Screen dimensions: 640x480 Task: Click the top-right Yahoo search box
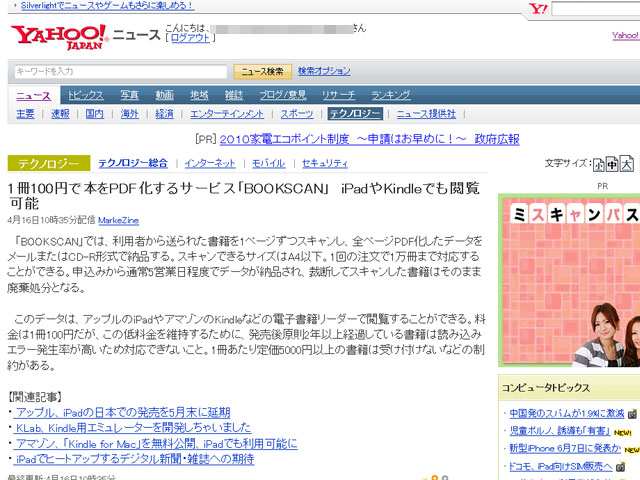[596, 9]
